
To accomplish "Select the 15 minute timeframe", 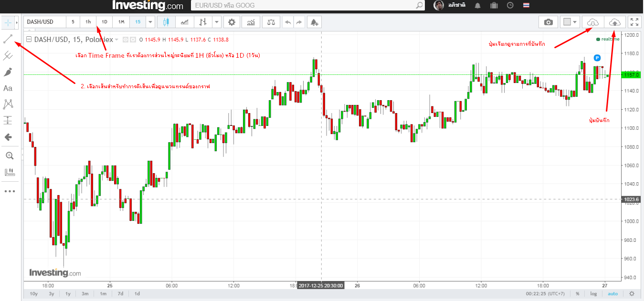I will (137, 22).
